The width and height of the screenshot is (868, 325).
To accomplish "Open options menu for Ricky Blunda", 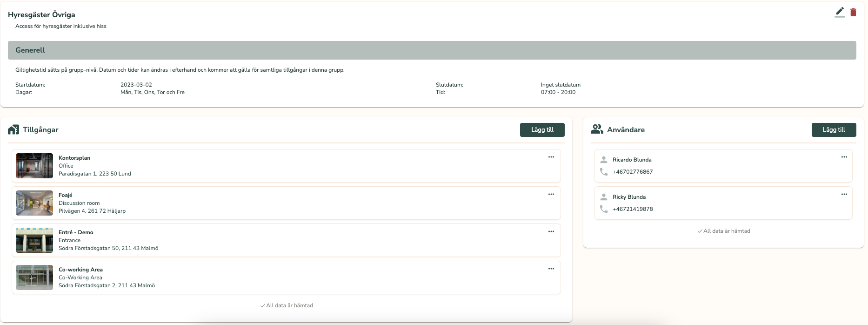I will [x=844, y=194].
